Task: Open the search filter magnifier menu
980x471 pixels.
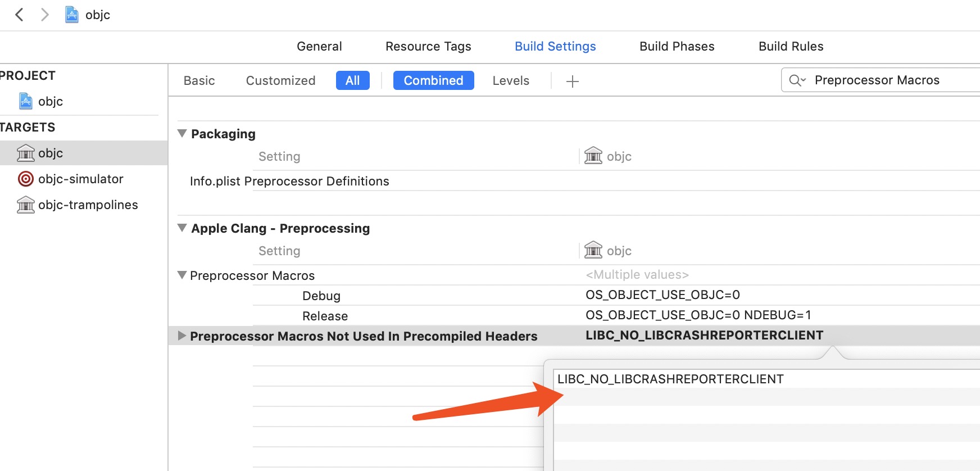Action: pyautogui.click(x=797, y=80)
